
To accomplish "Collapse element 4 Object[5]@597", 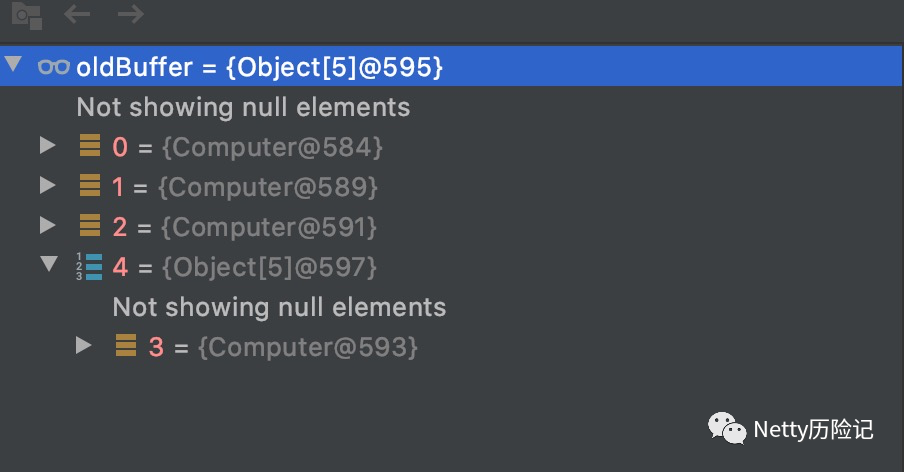I will click(x=48, y=266).
